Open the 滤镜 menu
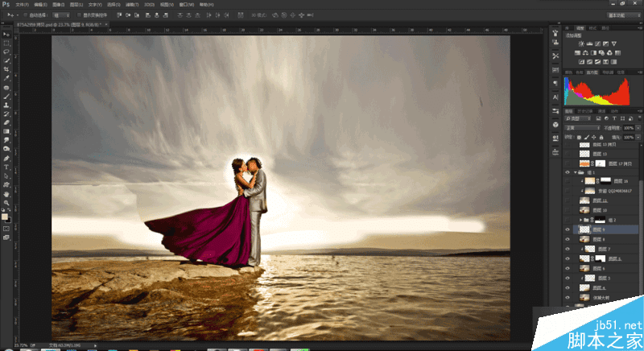Screen dimensions: 644x351 132,5
